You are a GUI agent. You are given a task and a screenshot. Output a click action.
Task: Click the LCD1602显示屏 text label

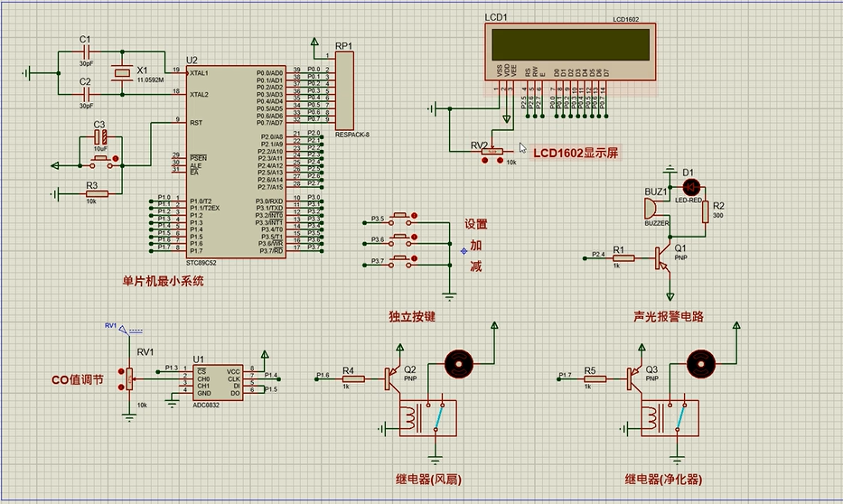(575, 153)
